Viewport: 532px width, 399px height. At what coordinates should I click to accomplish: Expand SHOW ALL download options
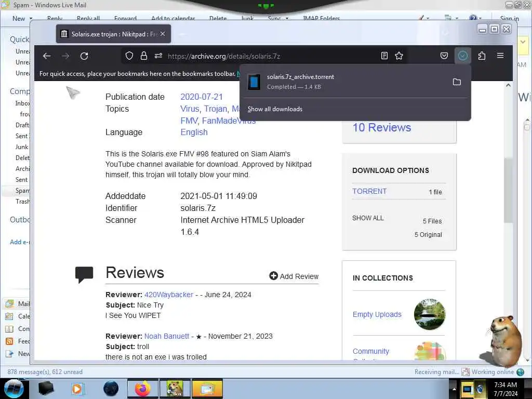368,218
